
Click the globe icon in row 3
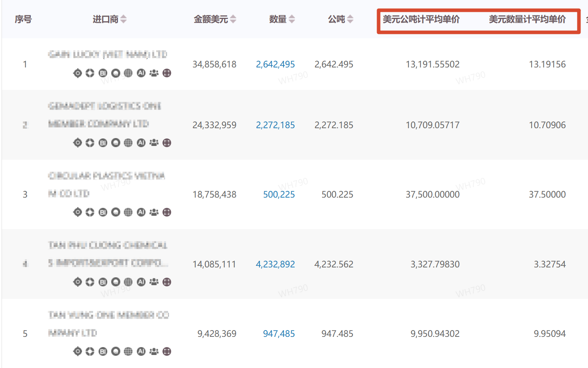click(128, 212)
